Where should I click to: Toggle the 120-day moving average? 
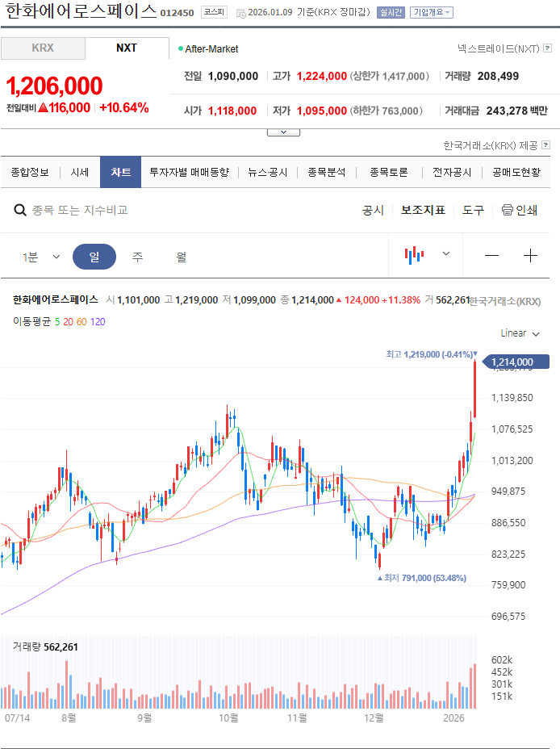coord(98,322)
